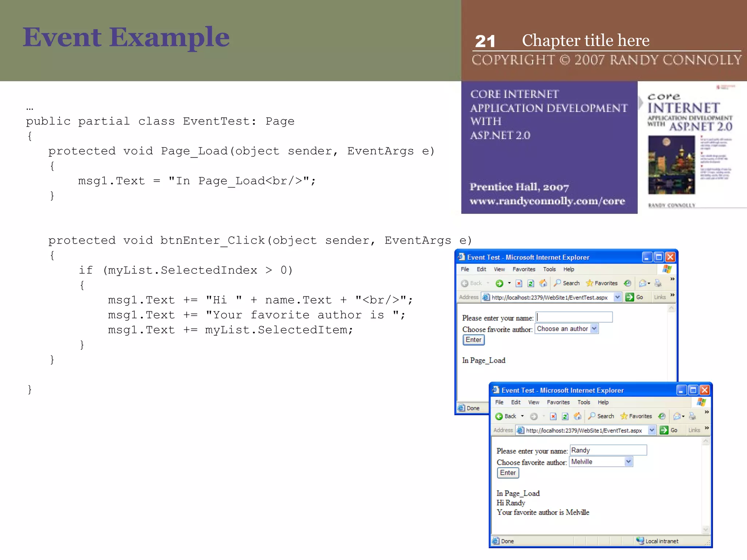Screen dimensions: 747x560
Task: Click the Print icon in front IE window
Action: (x=692, y=416)
